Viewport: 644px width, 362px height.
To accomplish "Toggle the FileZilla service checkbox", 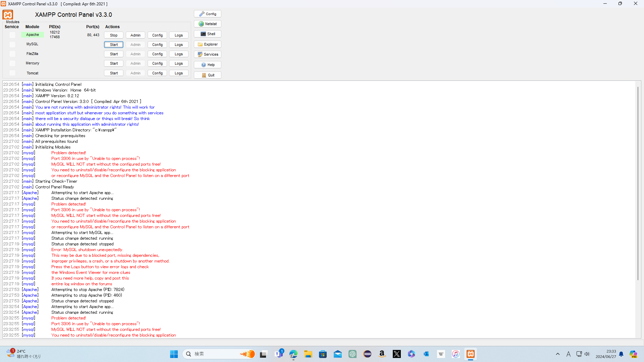I will pyautogui.click(x=12, y=54).
